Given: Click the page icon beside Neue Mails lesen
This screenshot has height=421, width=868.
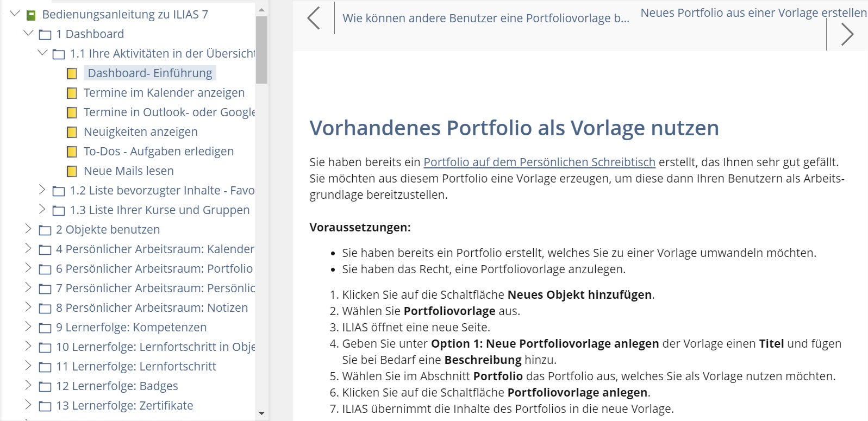Looking at the screenshot, I should 72,171.
